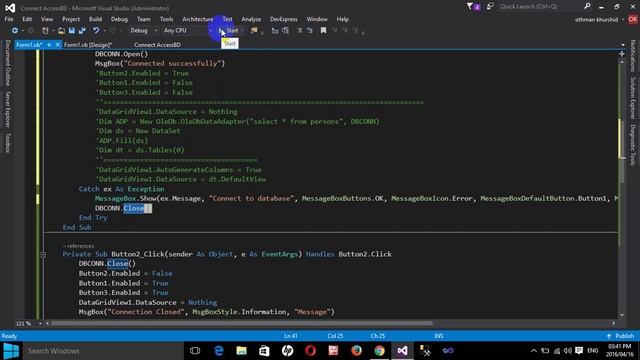This screenshot has height=360, width=640.
Task: Open the Team menu
Action: 143,19
